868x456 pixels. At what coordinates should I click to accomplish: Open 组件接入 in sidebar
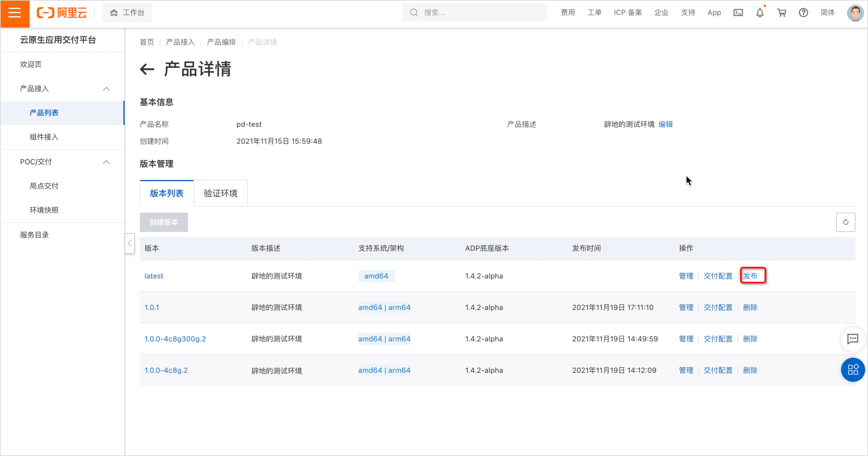click(x=44, y=137)
